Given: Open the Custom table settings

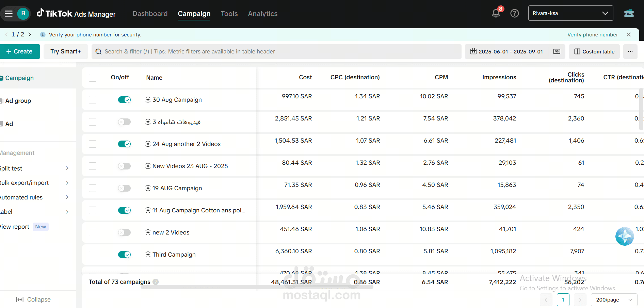Looking at the screenshot, I should pos(594,51).
